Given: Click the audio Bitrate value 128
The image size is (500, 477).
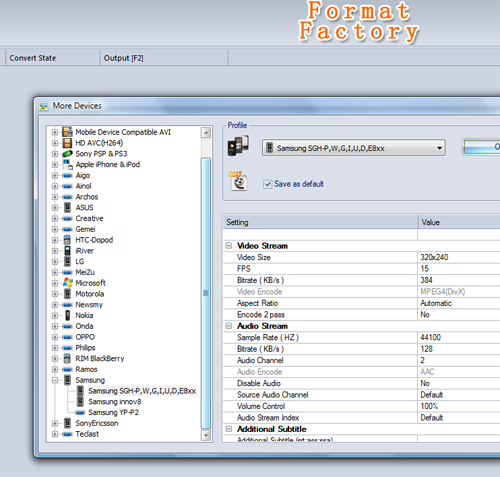Looking at the screenshot, I should click(x=426, y=349).
